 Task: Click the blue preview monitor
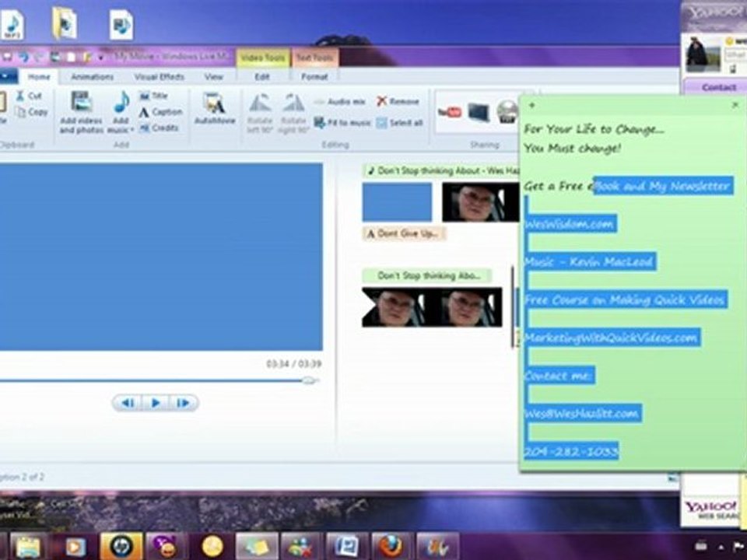(x=161, y=257)
